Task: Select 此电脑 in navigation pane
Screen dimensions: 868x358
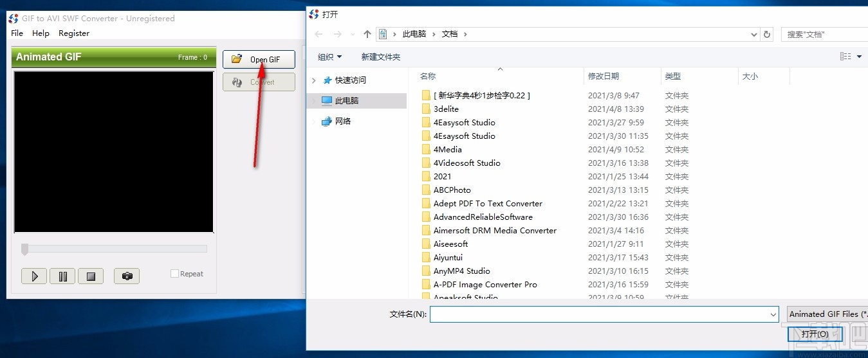Action: pyautogui.click(x=347, y=101)
